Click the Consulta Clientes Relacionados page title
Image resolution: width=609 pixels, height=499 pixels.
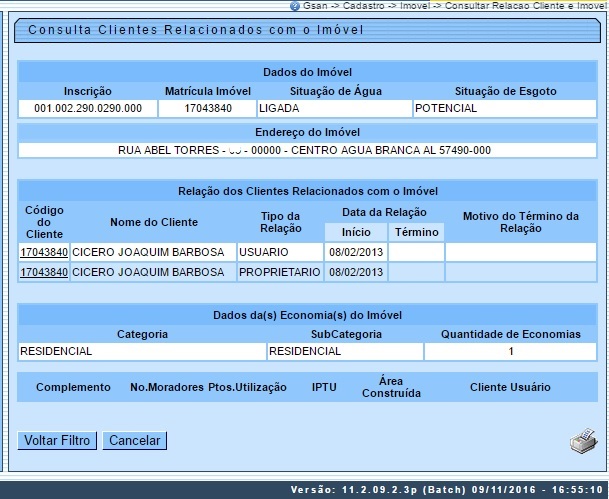click(196, 30)
